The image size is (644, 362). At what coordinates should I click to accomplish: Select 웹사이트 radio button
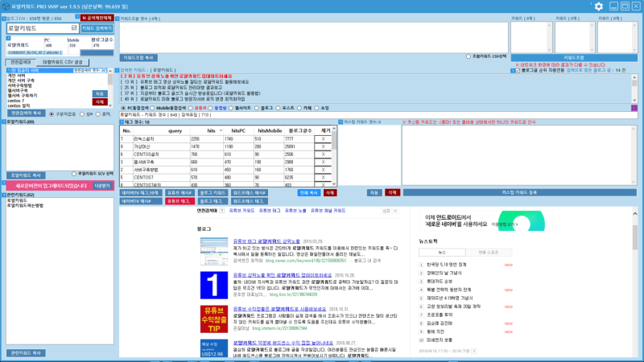coord(231,108)
